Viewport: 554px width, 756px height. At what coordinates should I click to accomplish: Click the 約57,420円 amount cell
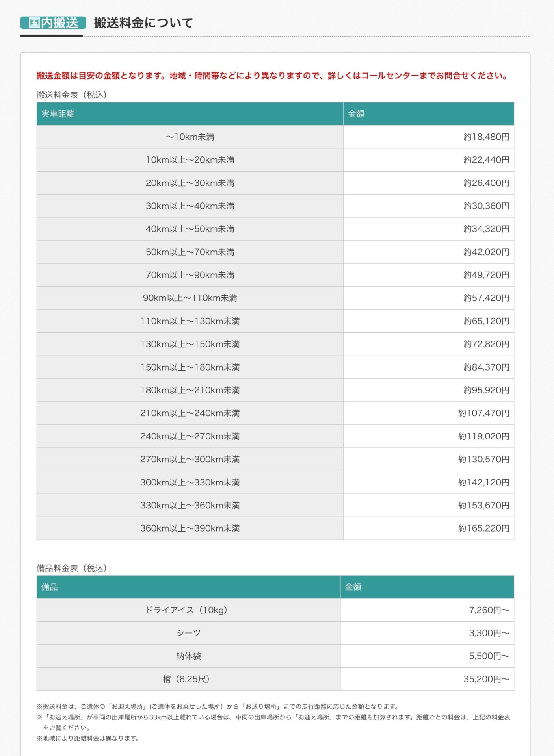click(x=429, y=298)
